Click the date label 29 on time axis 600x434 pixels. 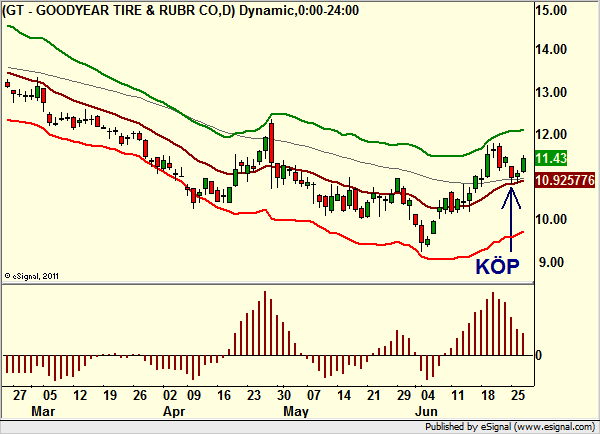[403, 395]
